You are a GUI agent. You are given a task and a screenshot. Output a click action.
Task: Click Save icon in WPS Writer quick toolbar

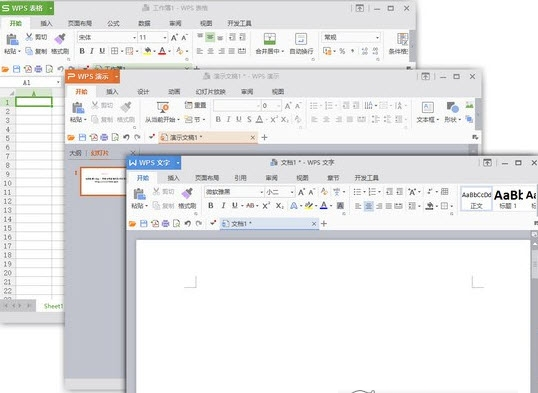(x=143, y=224)
